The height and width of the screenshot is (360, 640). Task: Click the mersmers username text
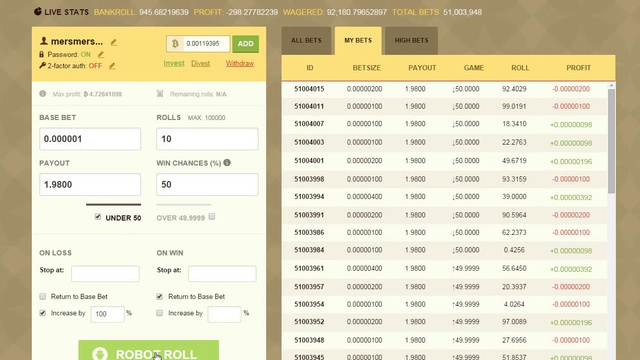click(77, 41)
